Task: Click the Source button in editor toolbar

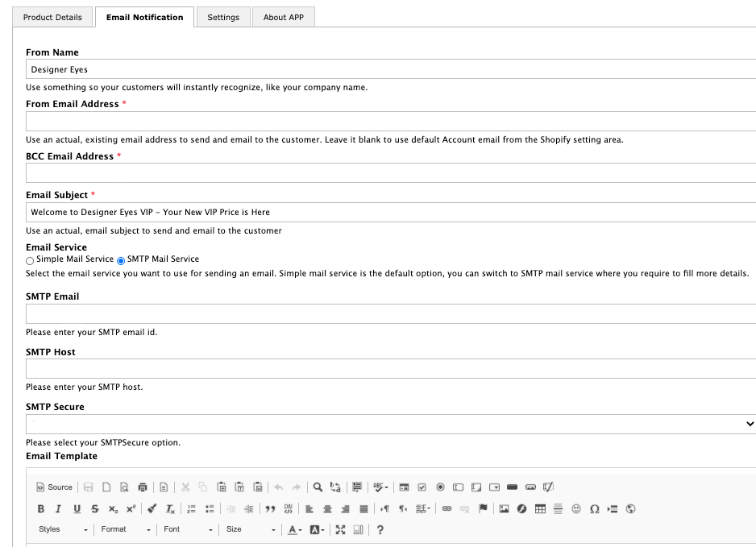Action: (x=54, y=487)
